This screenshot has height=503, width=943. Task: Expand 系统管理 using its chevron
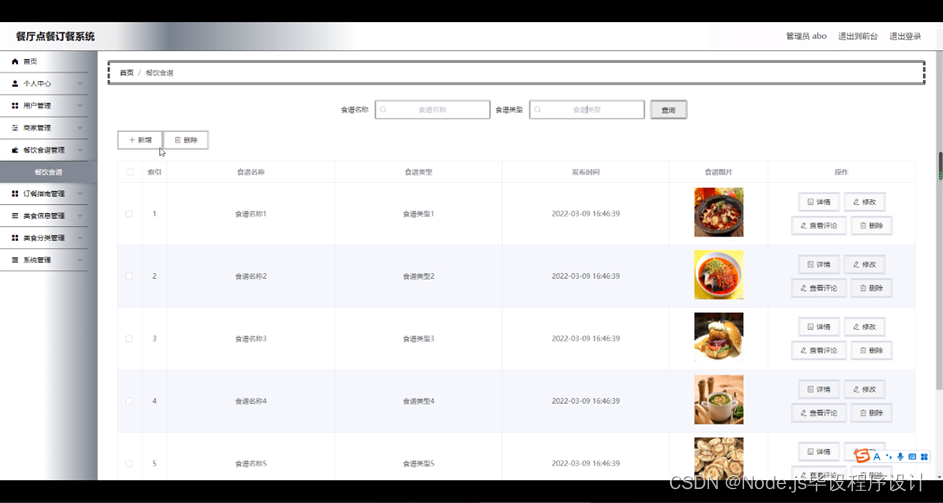(x=80, y=260)
